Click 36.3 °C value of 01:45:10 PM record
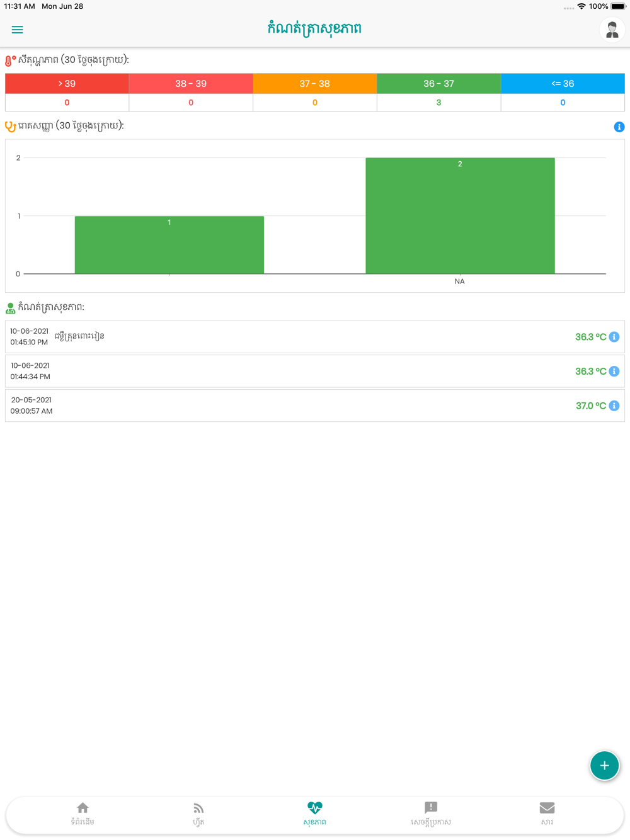Image resolution: width=630 pixels, height=840 pixels. [x=590, y=337]
